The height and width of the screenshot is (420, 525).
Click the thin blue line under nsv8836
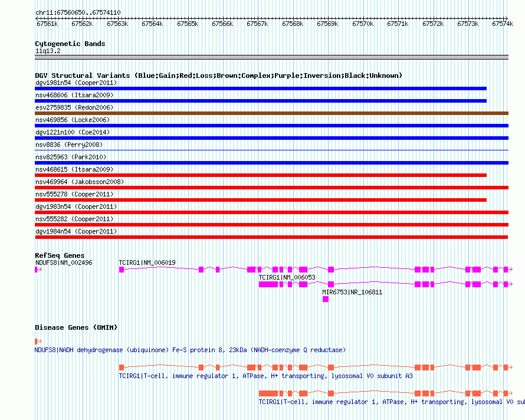click(x=271, y=150)
